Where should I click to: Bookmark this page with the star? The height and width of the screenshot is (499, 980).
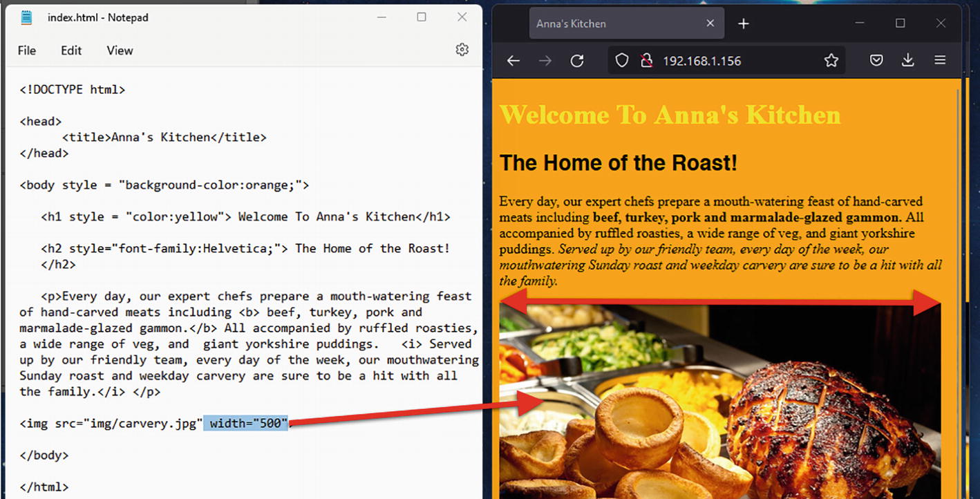(831, 61)
